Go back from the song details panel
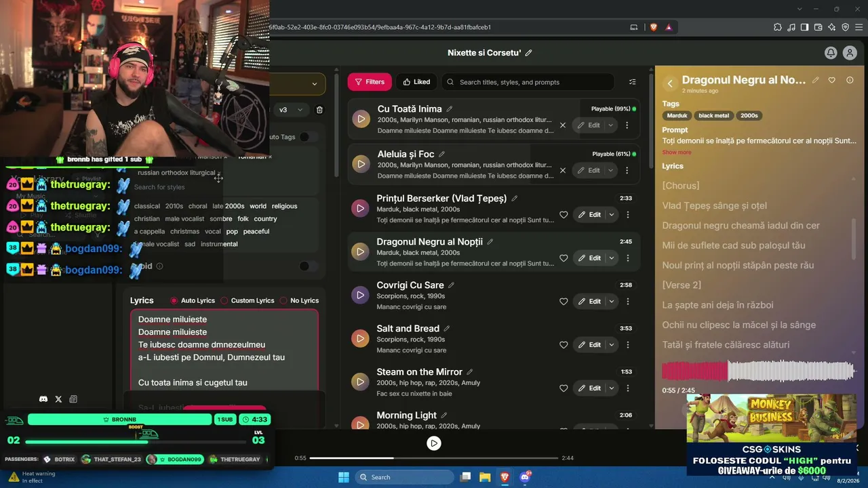 pyautogui.click(x=670, y=83)
